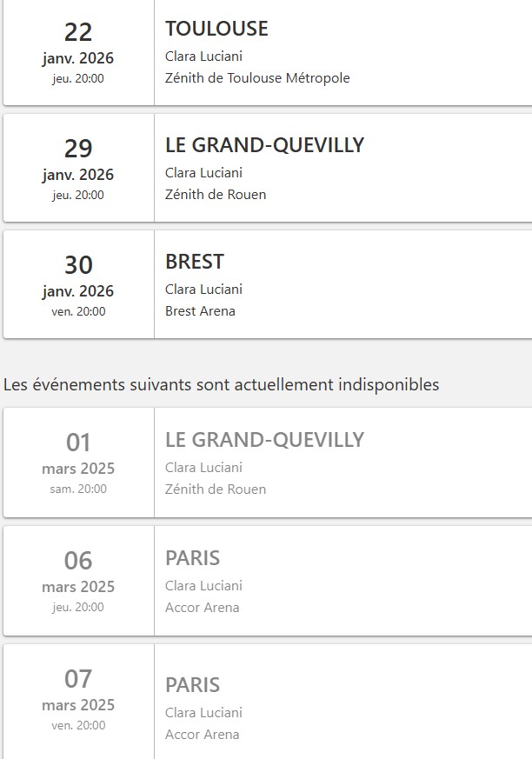Select the Brest Arena venue text

tap(200, 311)
